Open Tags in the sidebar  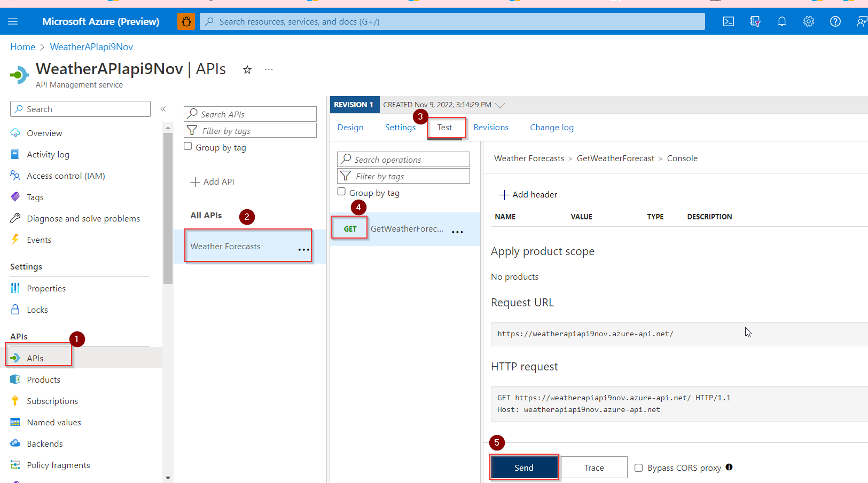(35, 197)
